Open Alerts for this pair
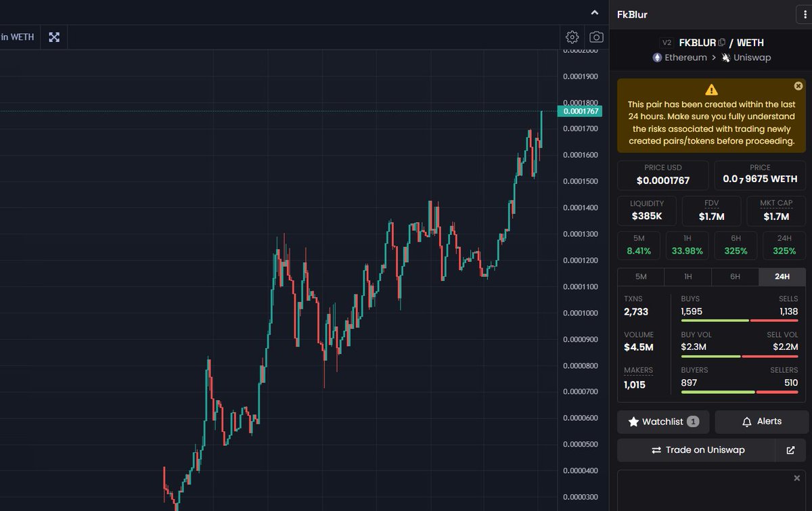Viewport: 812px width, 511px height. (x=761, y=422)
